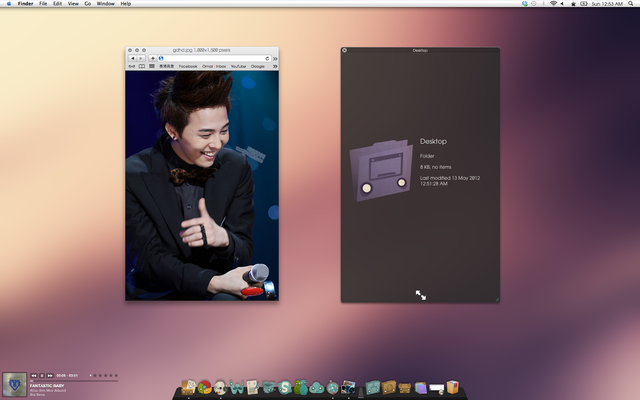This screenshot has width=640, height=400.
Task: Open the Window menu
Action: 105,4
